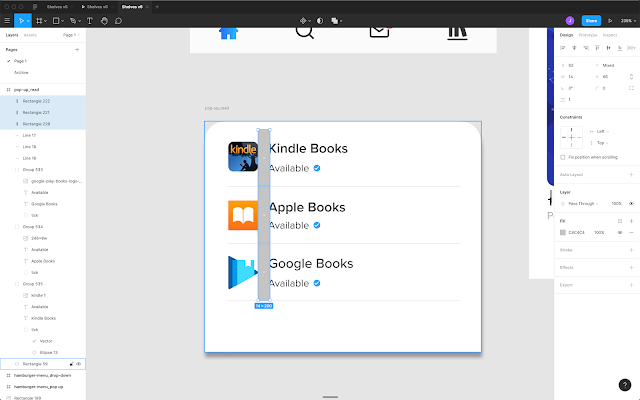The width and height of the screenshot is (640, 400).
Task: Click the blue Share button
Action: tap(591, 21)
